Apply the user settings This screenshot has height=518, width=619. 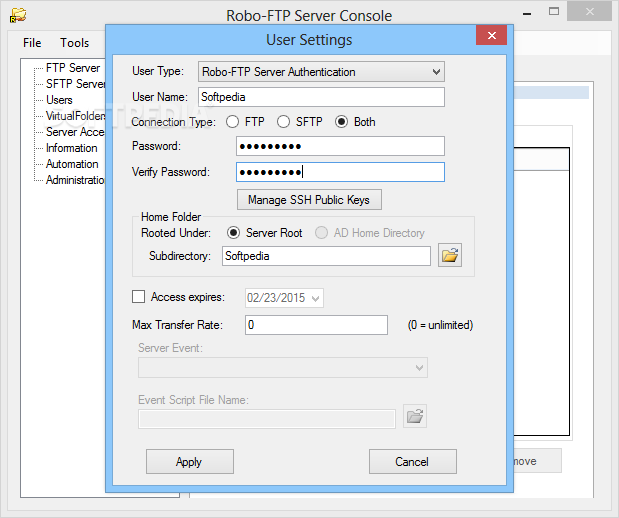190,462
